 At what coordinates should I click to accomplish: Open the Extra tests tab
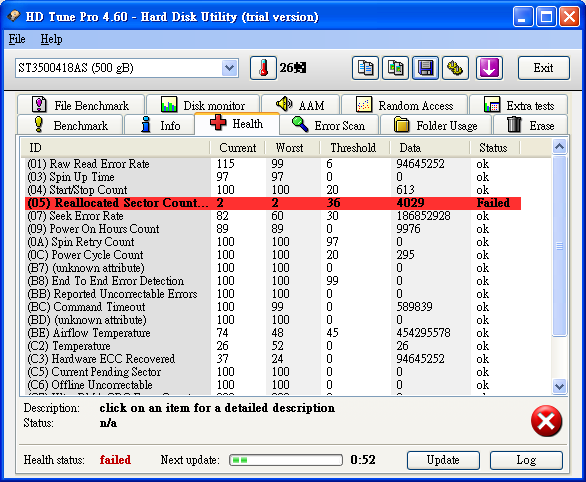(x=519, y=105)
